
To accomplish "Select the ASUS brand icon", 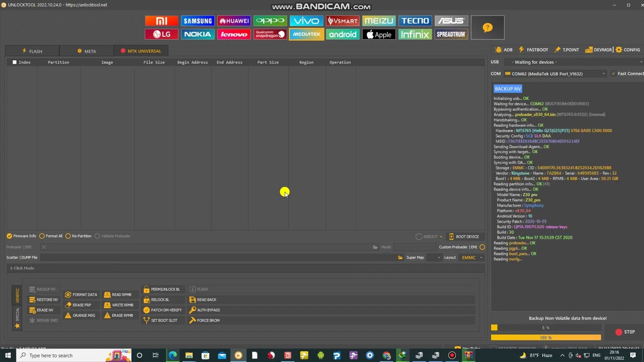I will (x=451, y=21).
